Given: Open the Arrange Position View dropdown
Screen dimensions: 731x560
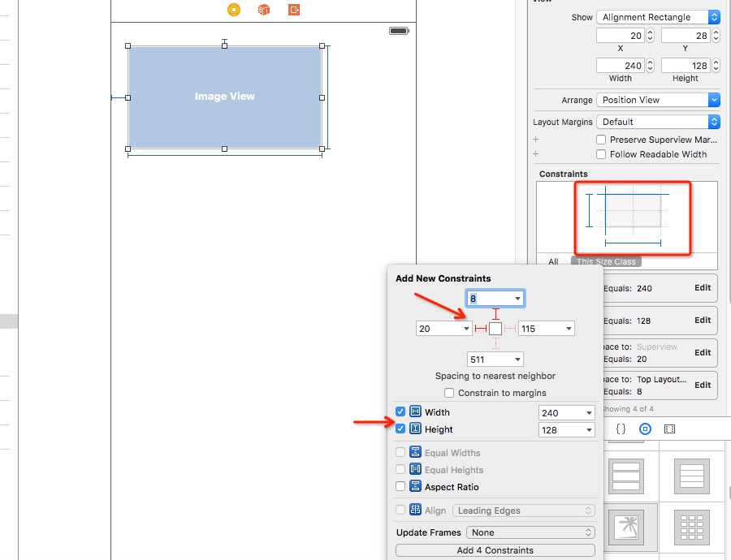Looking at the screenshot, I should tap(658, 100).
